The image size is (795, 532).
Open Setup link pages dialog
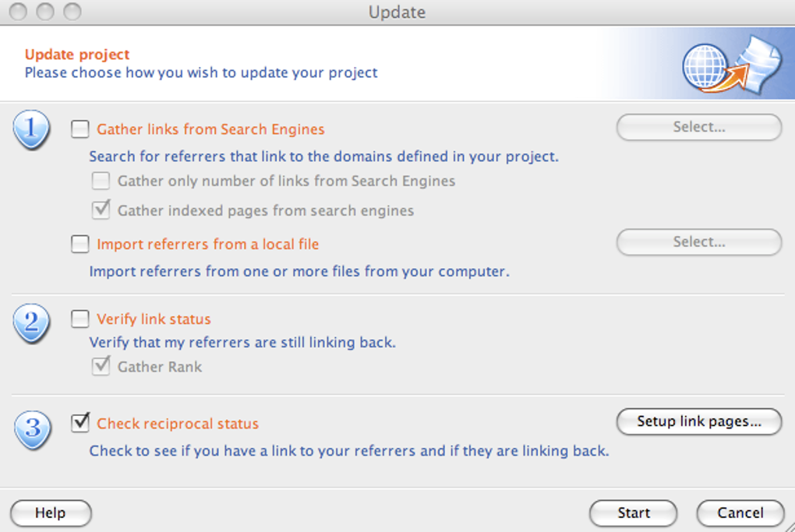(698, 421)
